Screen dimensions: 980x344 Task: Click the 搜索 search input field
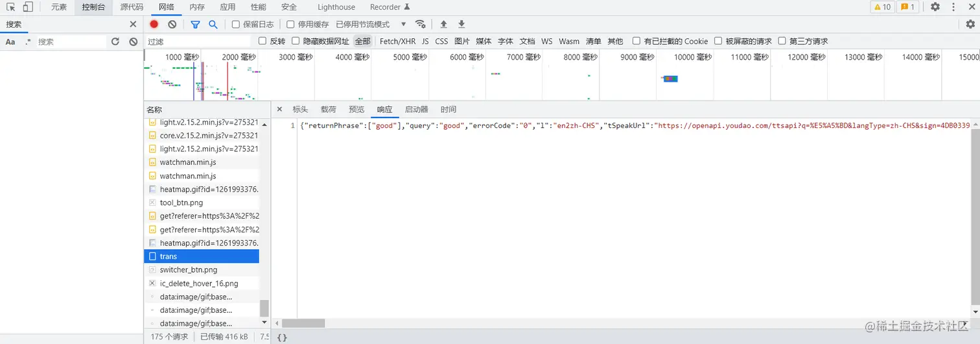[x=71, y=42]
